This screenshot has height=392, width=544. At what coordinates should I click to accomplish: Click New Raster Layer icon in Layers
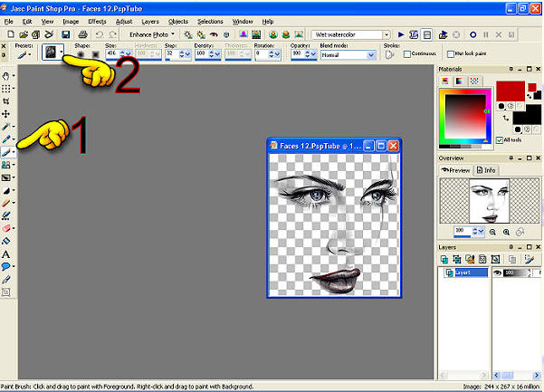(x=444, y=259)
